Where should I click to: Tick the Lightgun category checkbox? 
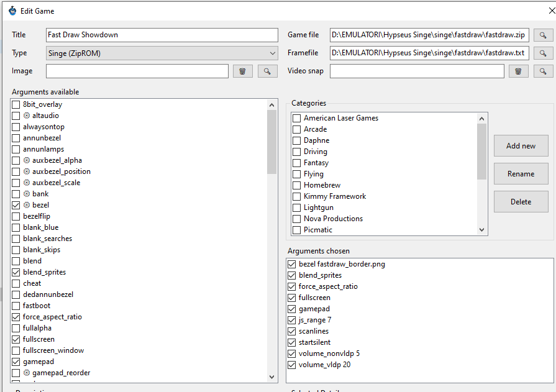point(297,207)
